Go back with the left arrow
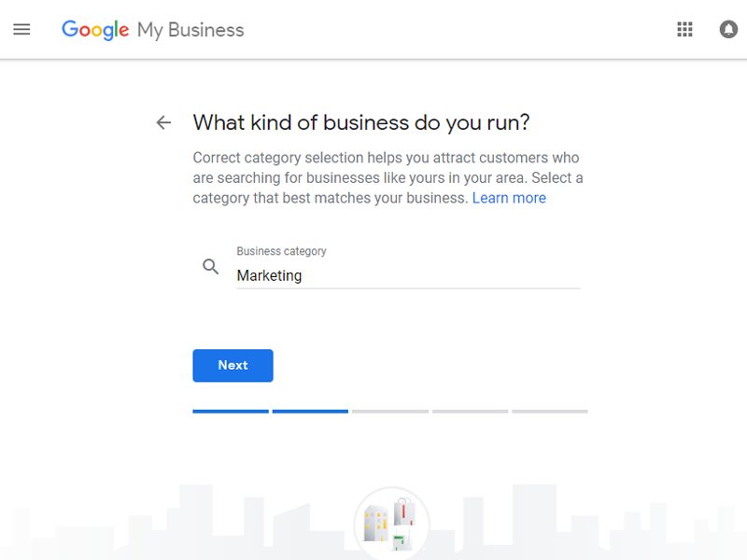Image resolution: width=747 pixels, height=560 pixels. (163, 122)
